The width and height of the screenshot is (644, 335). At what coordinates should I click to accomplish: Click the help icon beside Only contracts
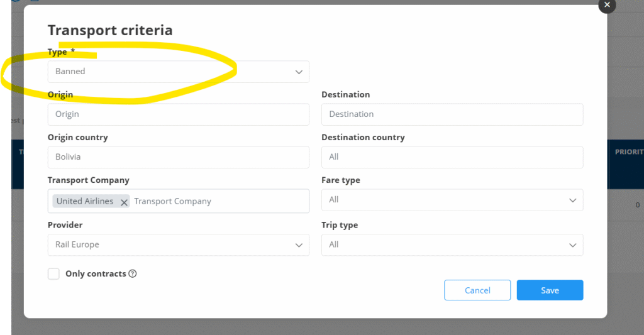point(133,274)
